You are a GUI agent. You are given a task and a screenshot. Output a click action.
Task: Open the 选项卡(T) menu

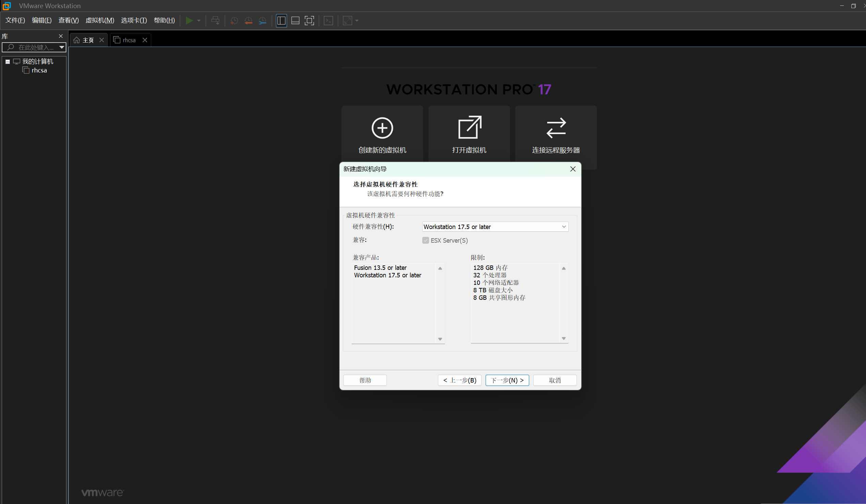tap(134, 20)
